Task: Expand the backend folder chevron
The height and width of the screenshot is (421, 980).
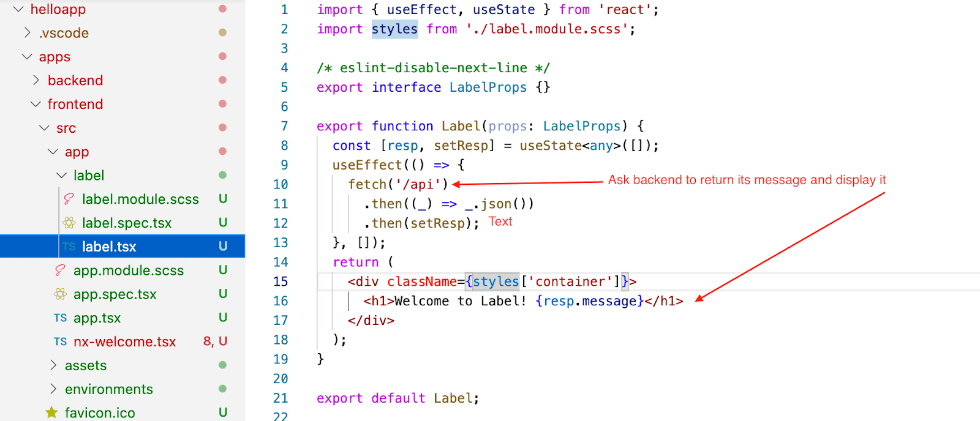Action: coord(36,80)
